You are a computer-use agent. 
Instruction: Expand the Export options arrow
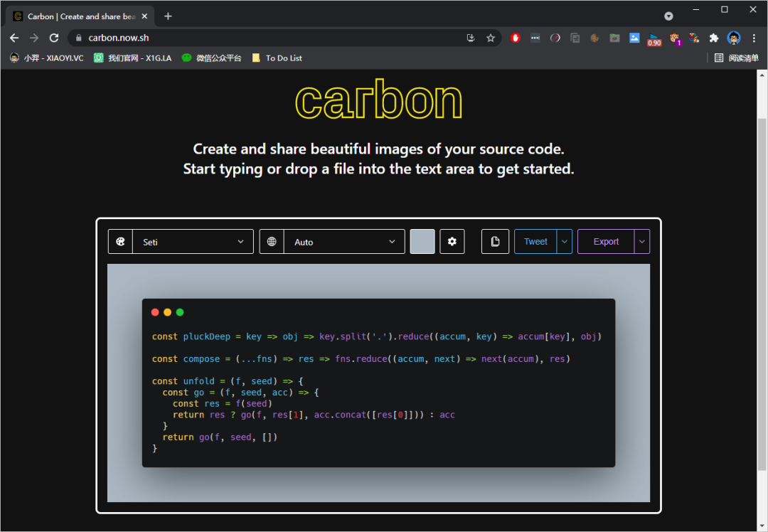coord(642,242)
